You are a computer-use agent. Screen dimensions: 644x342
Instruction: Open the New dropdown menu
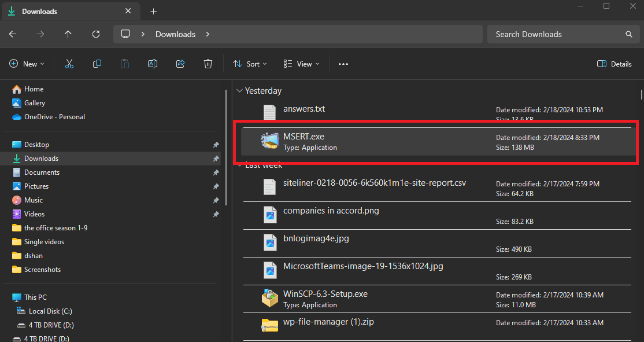coord(27,64)
